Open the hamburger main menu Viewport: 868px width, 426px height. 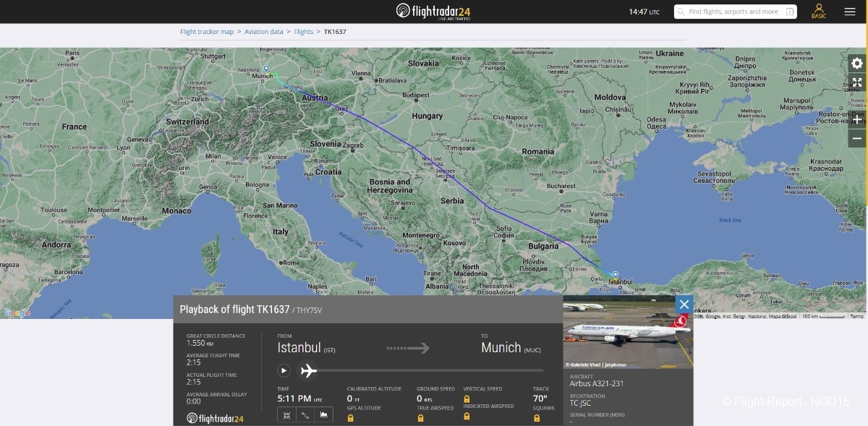849,12
